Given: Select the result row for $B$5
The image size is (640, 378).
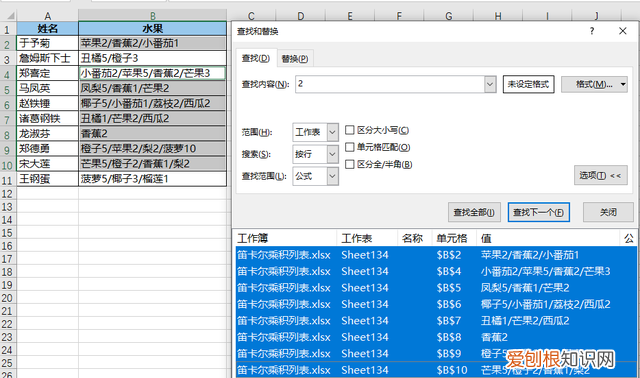Looking at the screenshot, I should coord(436,288).
